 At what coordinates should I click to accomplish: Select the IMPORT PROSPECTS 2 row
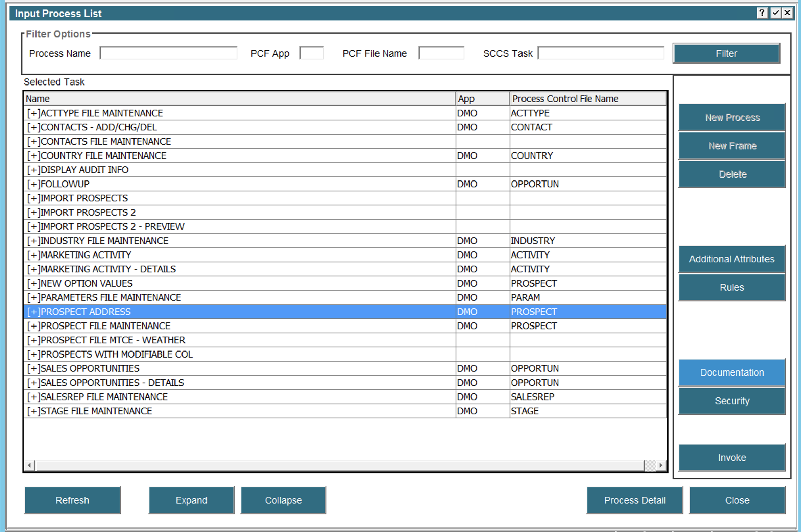[88, 212]
